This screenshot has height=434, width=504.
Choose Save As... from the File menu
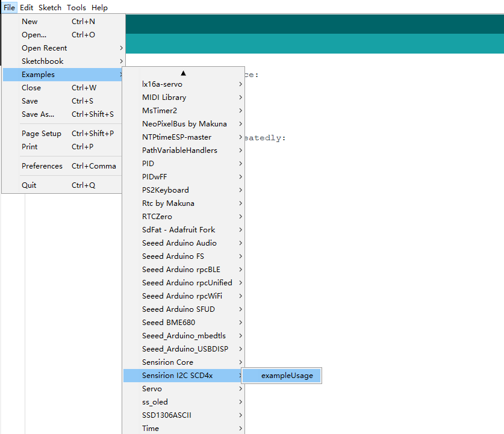pyautogui.click(x=63, y=114)
